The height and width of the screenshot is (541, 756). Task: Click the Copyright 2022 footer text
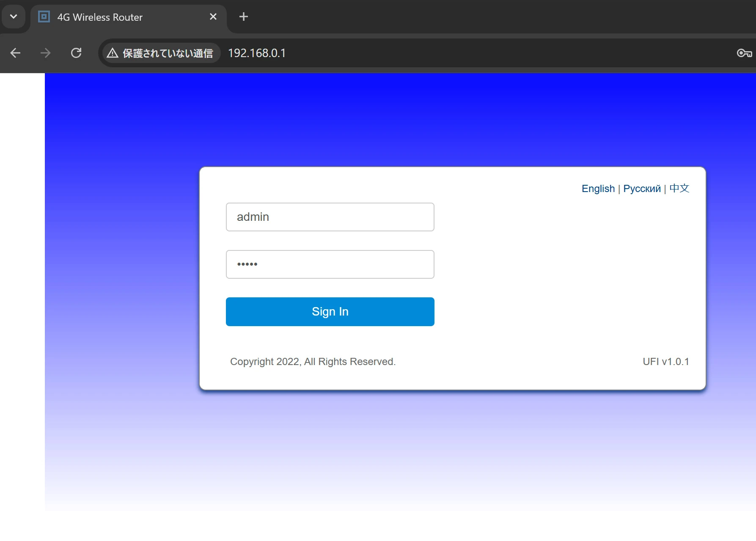313,362
